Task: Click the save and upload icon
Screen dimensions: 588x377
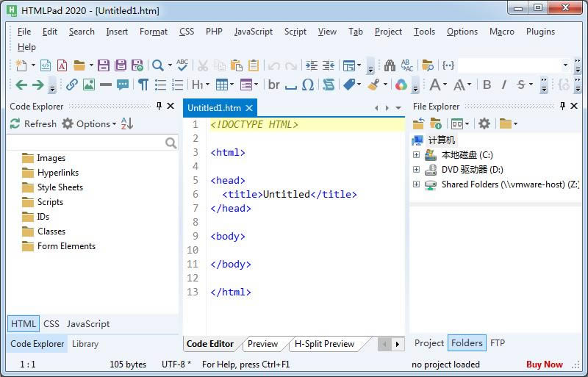Action: pyautogui.click(x=137, y=65)
